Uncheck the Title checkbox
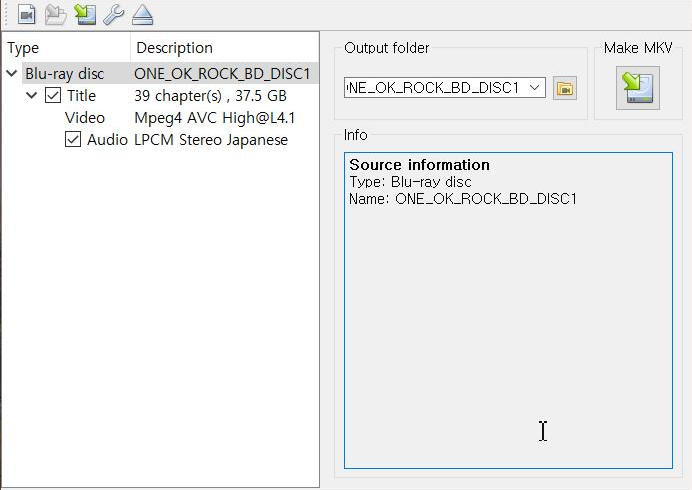 53,95
